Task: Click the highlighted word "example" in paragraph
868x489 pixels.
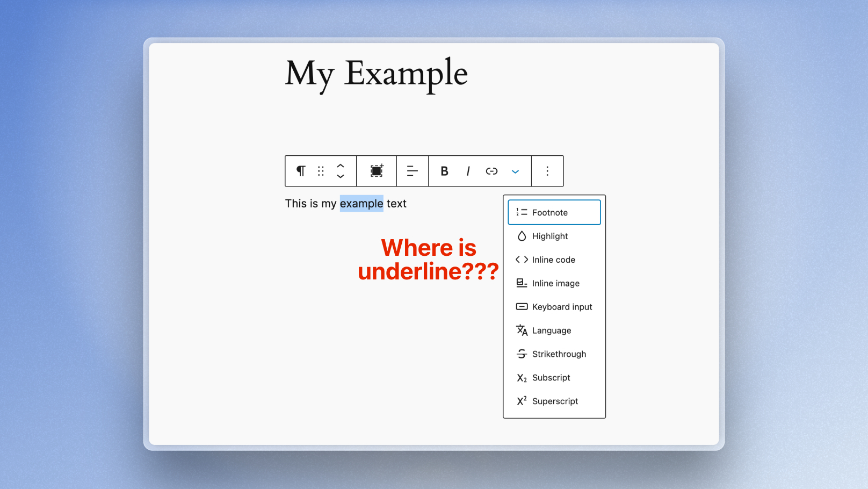Action: pos(361,204)
